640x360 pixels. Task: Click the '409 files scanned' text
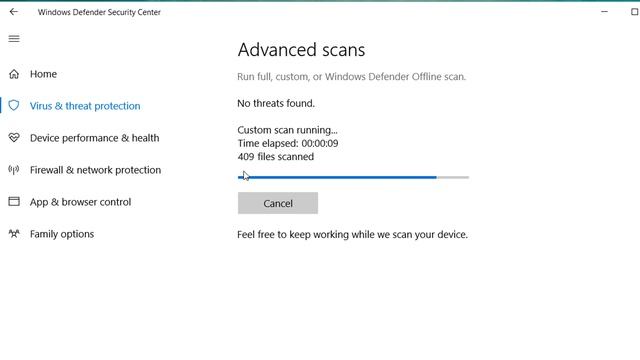click(276, 157)
